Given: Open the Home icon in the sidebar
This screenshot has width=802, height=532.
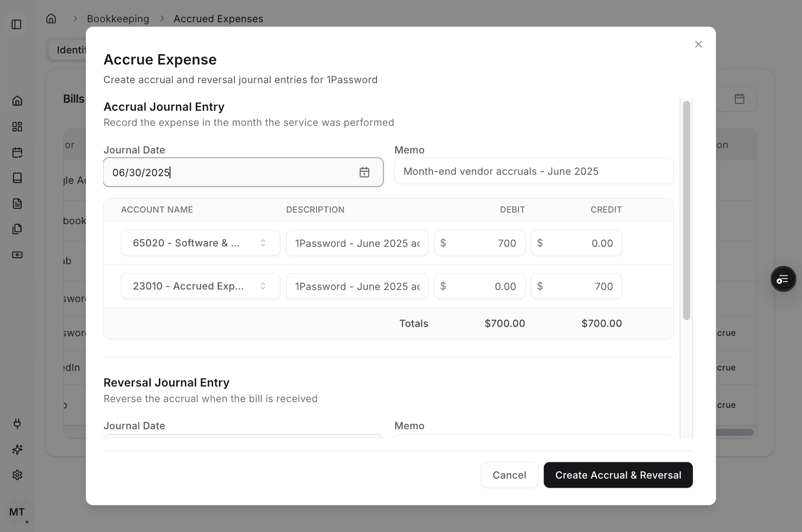Looking at the screenshot, I should click(x=17, y=101).
